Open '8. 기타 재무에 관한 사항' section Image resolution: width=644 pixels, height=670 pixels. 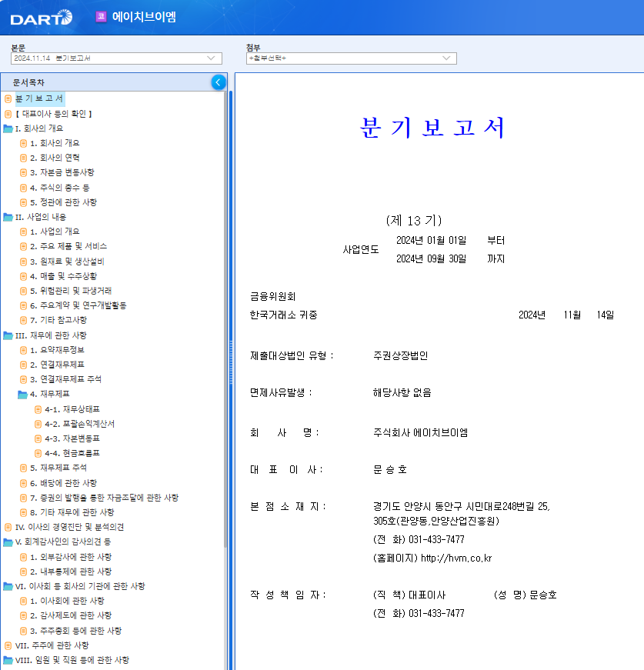[x=72, y=512]
